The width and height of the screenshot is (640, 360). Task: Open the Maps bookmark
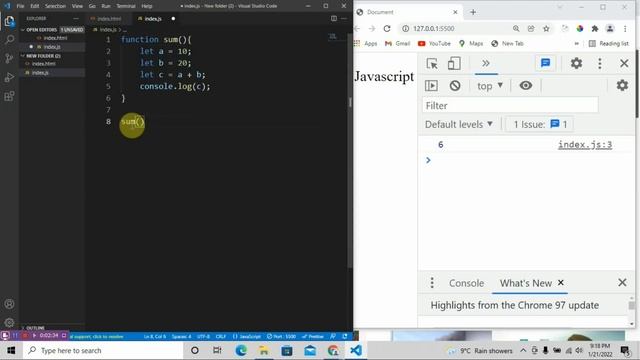[471, 43]
